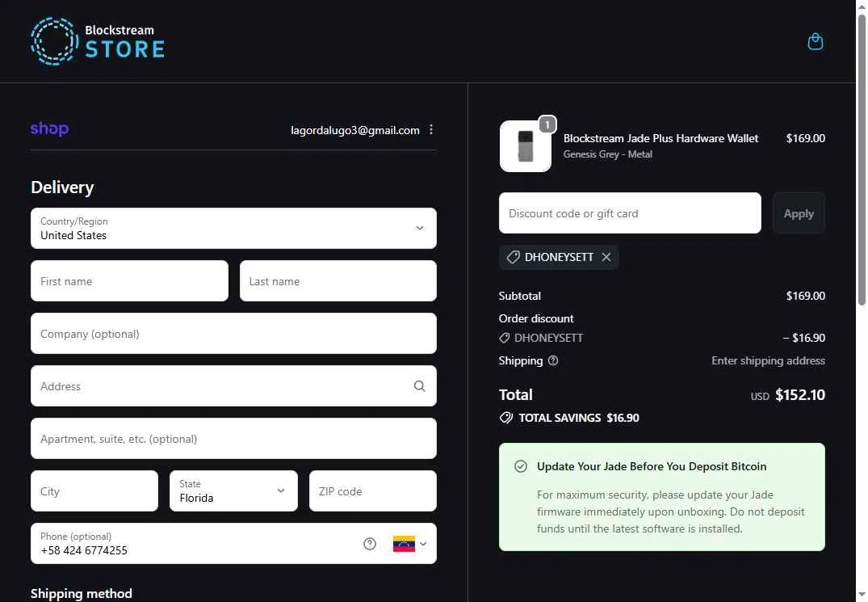Screen dimensions: 868x602
Task: Click the Total Savings tag icon
Action: pyautogui.click(x=506, y=418)
